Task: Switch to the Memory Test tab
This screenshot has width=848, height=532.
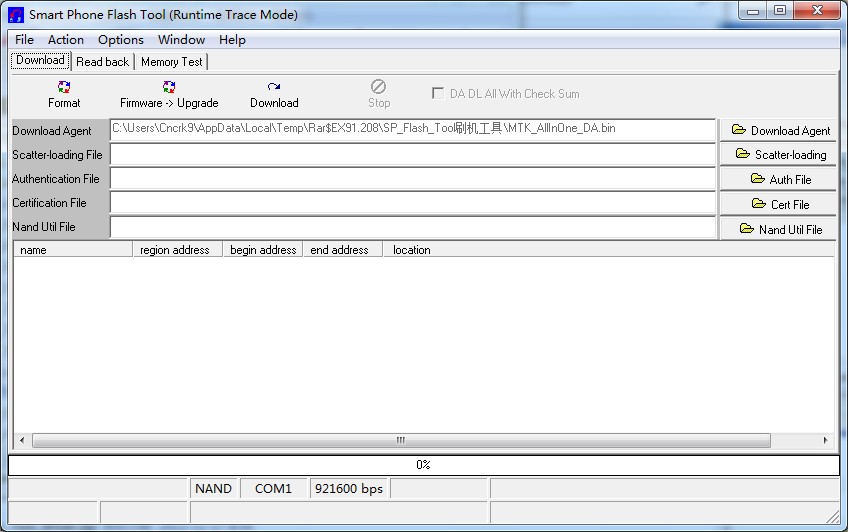Action: [171, 62]
